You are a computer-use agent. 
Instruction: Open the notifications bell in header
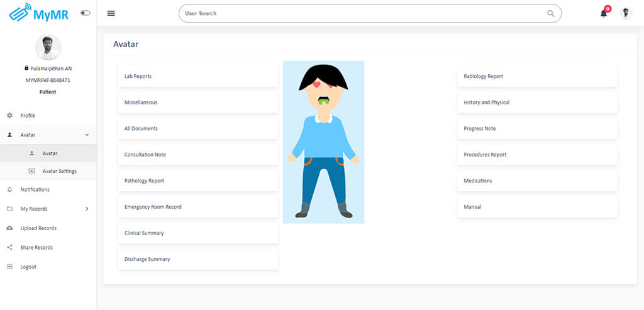[x=604, y=13]
